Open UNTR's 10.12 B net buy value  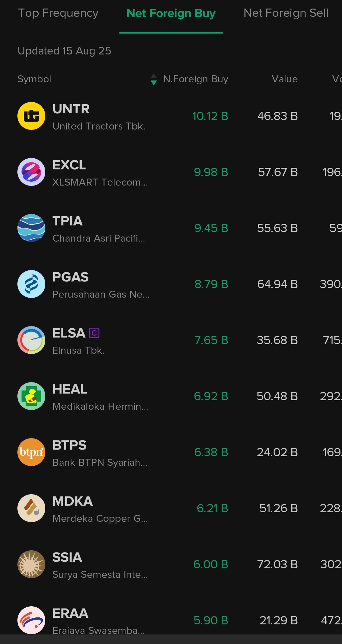click(210, 116)
